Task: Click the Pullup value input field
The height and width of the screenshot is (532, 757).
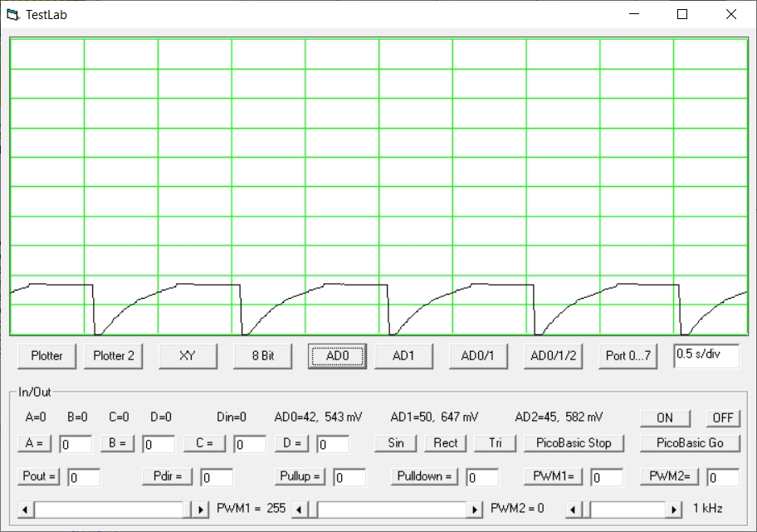Action: pyautogui.click(x=349, y=477)
